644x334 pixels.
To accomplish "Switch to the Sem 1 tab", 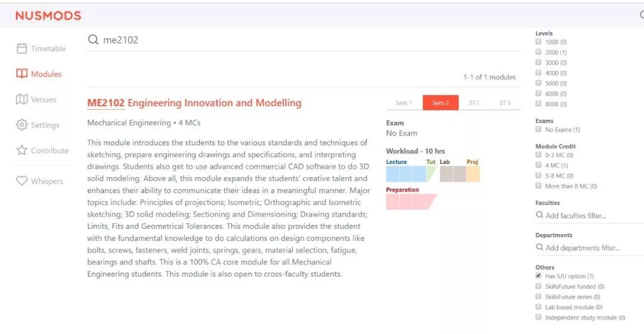I will click(x=404, y=103).
